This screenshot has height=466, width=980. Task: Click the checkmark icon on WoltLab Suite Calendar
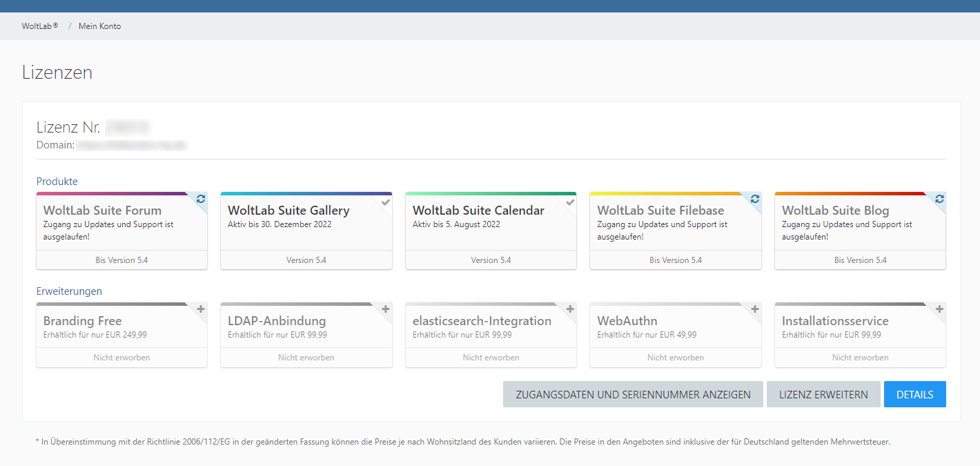[570, 202]
